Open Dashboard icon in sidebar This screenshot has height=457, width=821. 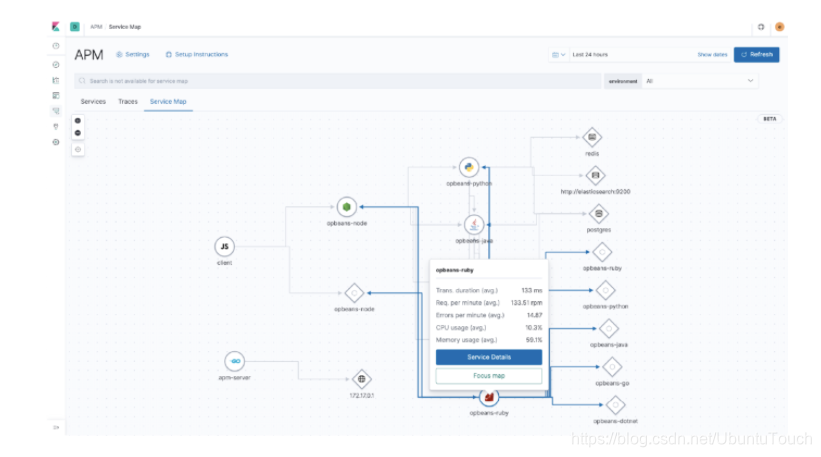[56, 95]
